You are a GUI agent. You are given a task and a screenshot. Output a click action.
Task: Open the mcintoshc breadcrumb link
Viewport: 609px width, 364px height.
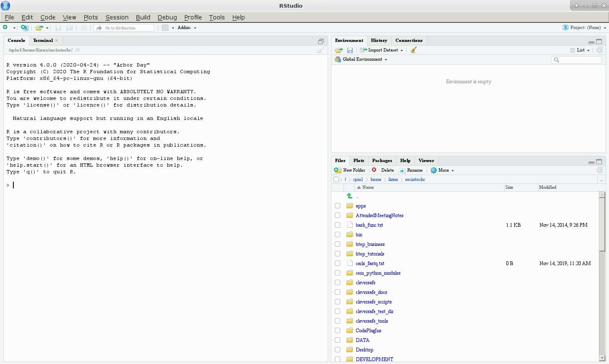point(415,179)
